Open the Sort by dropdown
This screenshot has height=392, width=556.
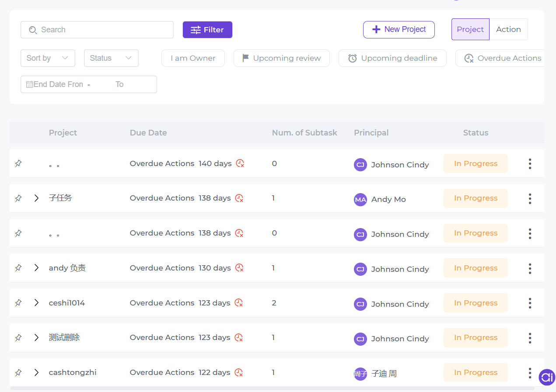[x=48, y=58]
